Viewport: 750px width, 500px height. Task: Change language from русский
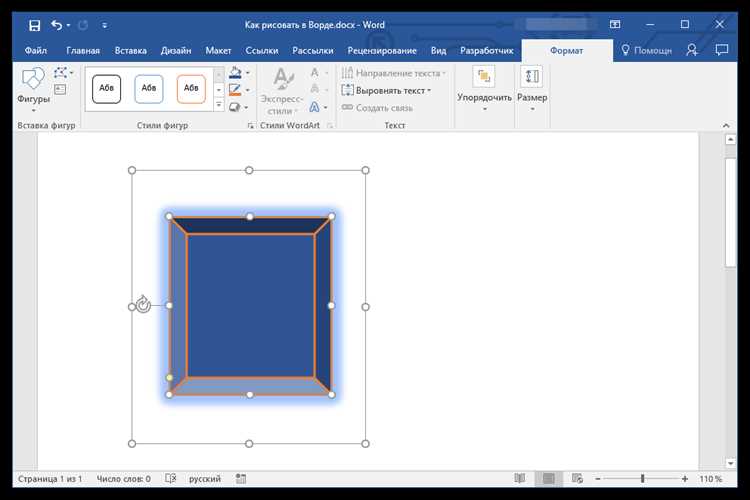coord(205,478)
